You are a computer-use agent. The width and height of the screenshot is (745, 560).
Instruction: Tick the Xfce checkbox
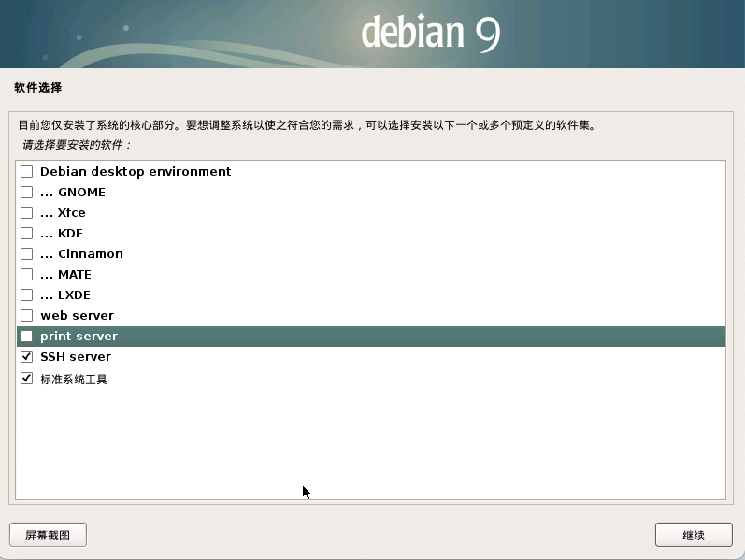(x=26, y=212)
